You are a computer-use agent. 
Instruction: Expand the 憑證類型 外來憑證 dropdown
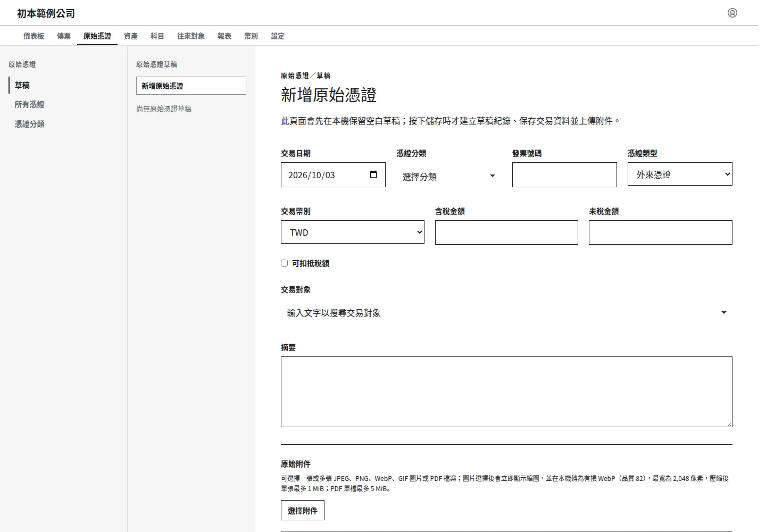coord(680,174)
